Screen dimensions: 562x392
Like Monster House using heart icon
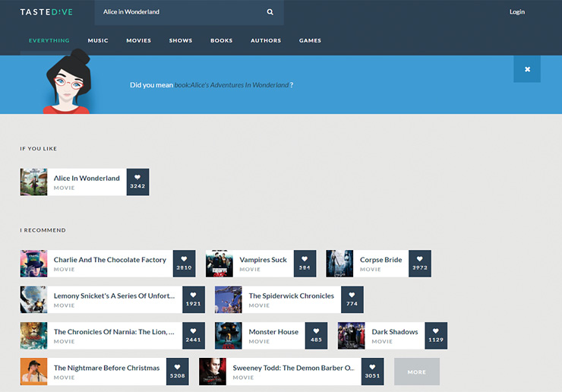(x=316, y=331)
